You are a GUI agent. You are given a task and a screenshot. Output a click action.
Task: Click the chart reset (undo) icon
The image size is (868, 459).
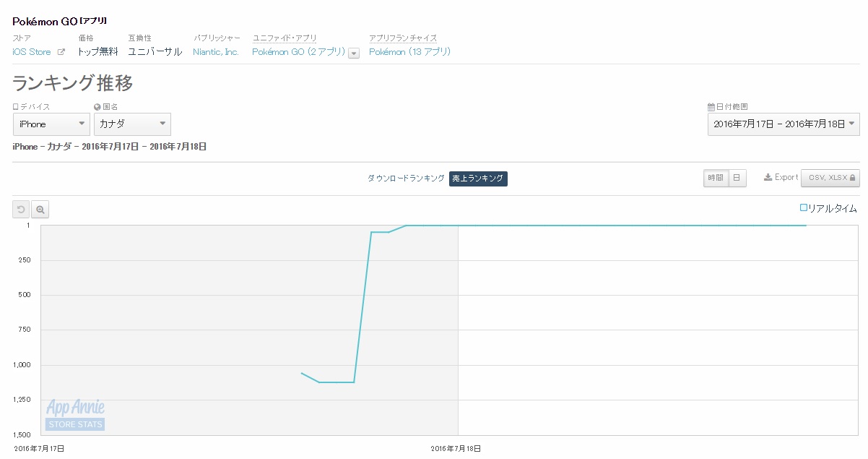coord(21,210)
